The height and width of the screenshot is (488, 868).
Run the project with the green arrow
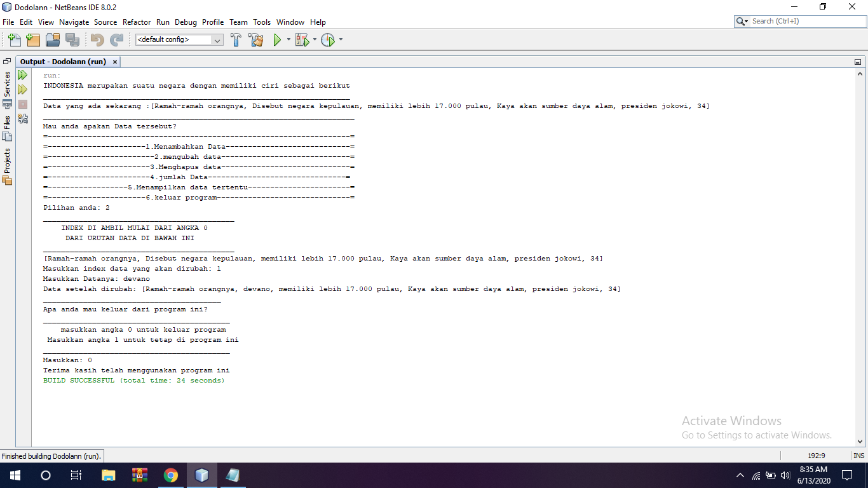(x=278, y=39)
